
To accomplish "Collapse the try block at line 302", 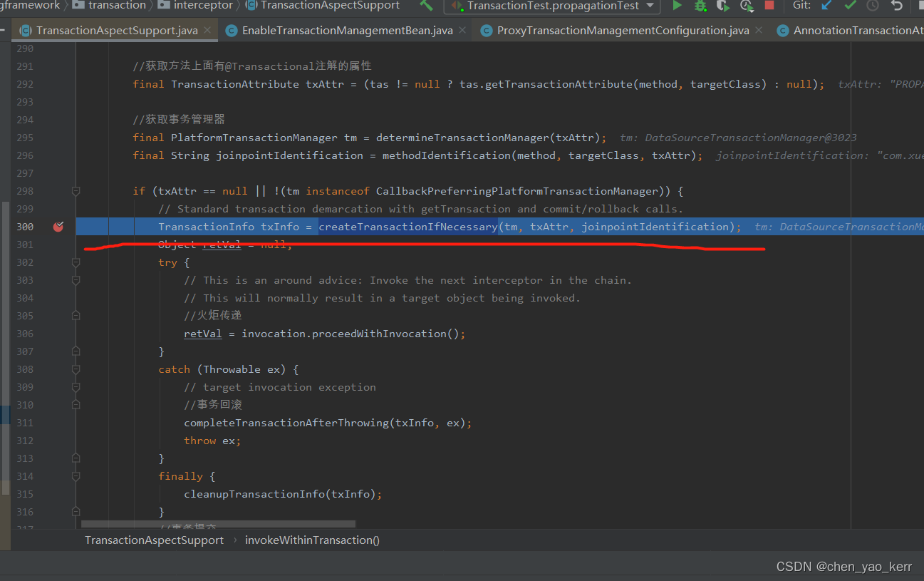I will pos(76,262).
